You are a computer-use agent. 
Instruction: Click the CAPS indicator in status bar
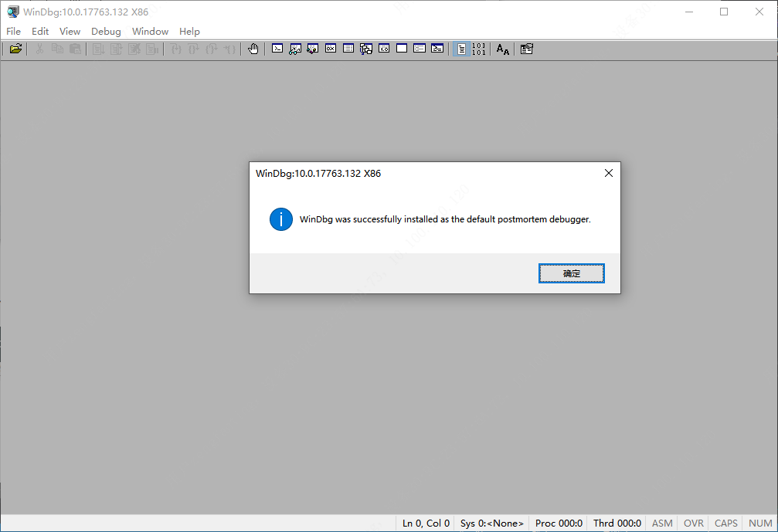[726, 523]
